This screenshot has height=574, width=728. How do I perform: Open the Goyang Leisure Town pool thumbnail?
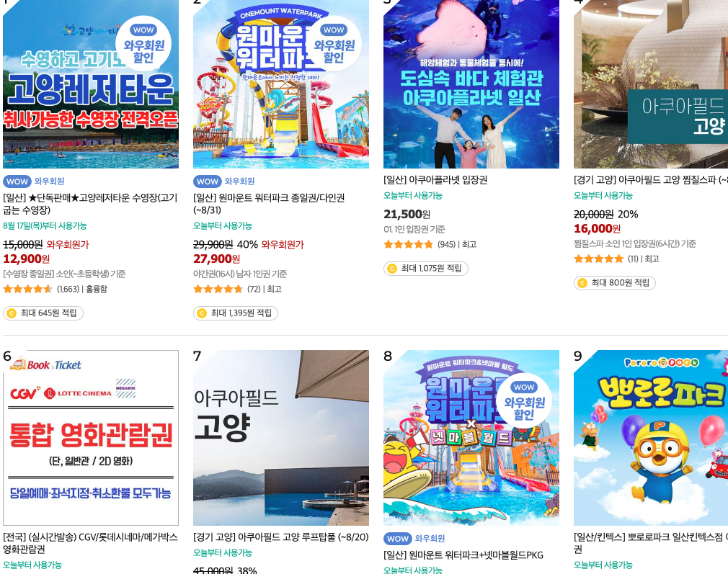point(91,84)
